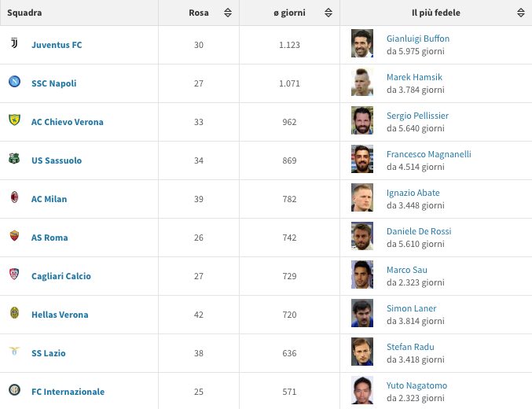Sort by Il più fedele column arrows
Viewport: 532px width, 409px height.
point(521,13)
